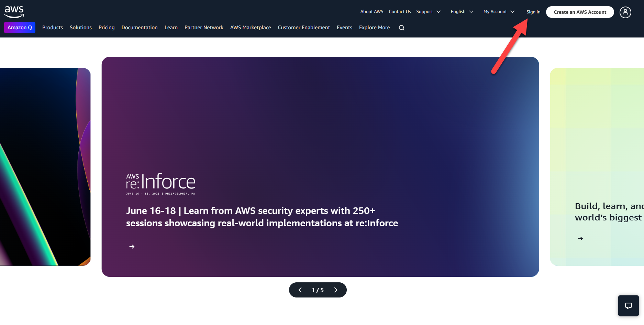Click the Contact Us link
Image resolution: width=644 pixels, height=325 pixels.
click(400, 12)
